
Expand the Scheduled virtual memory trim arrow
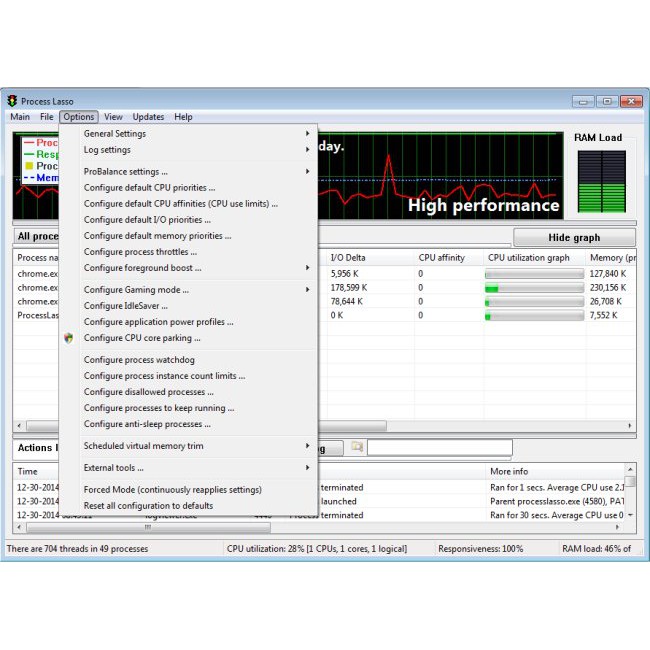pos(308,446)
